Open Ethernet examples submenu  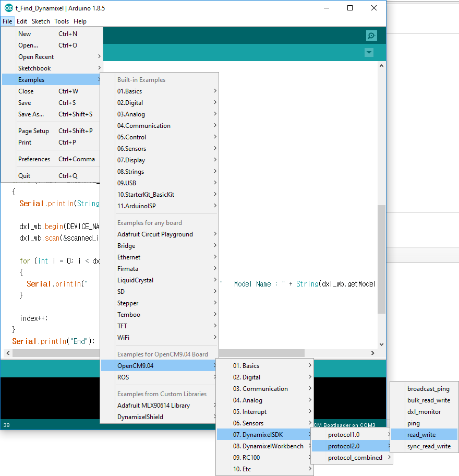click(x=159, y=257)
